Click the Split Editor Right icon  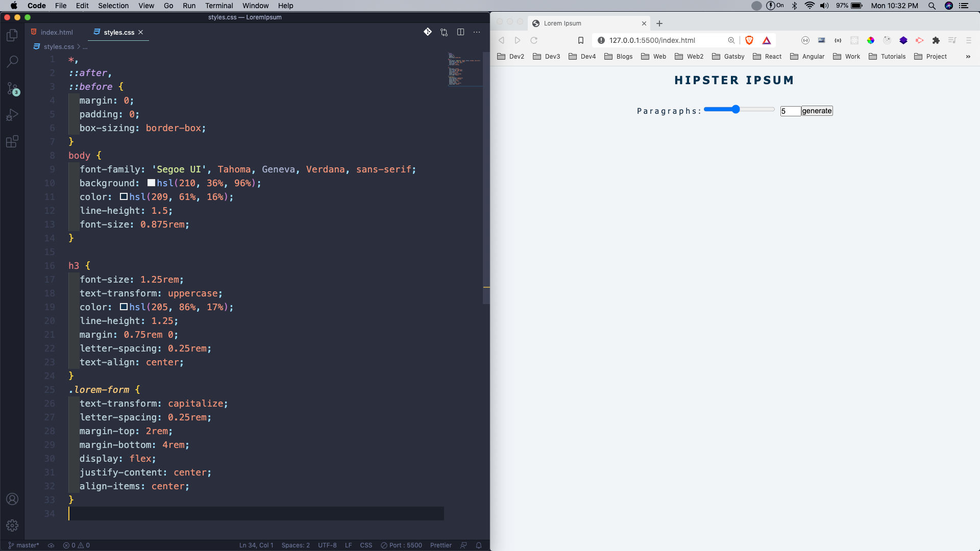tap(460, 32)
